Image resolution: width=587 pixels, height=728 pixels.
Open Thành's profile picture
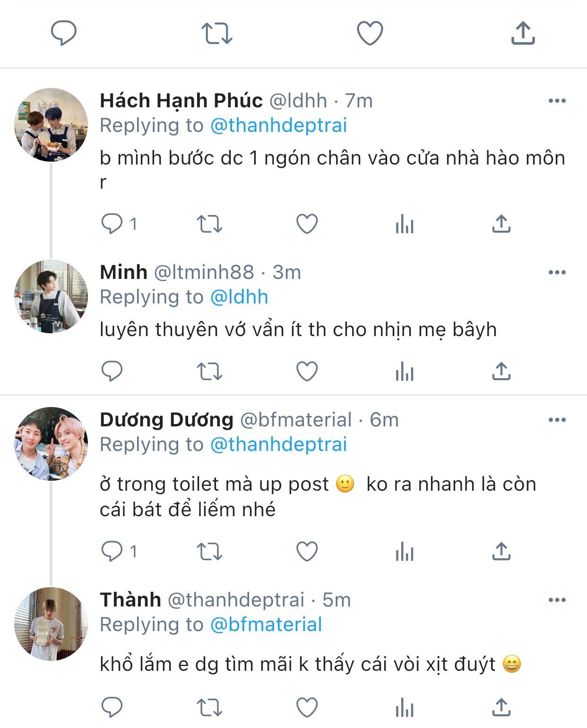tap(51, 624)
